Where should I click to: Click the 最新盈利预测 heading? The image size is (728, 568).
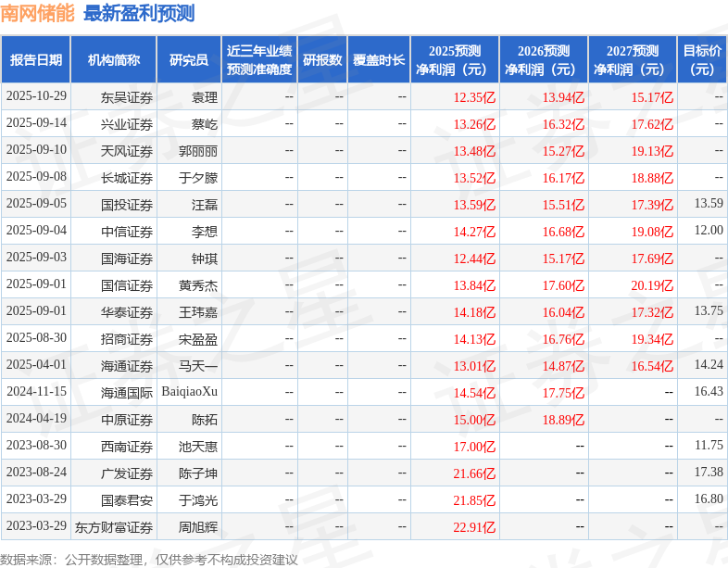[139, 13]
